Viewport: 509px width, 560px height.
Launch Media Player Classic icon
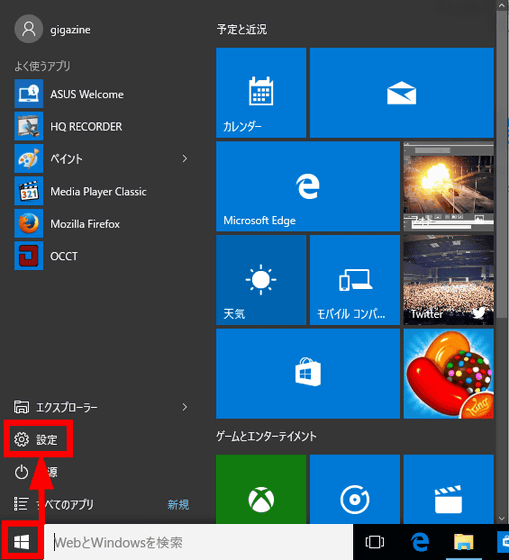pos(29,191)
